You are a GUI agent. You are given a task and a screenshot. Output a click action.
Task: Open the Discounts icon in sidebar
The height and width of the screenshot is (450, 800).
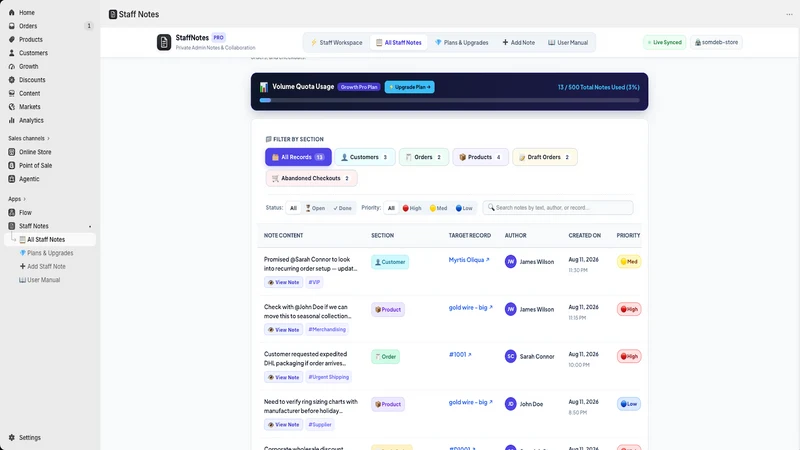(12, 80)
